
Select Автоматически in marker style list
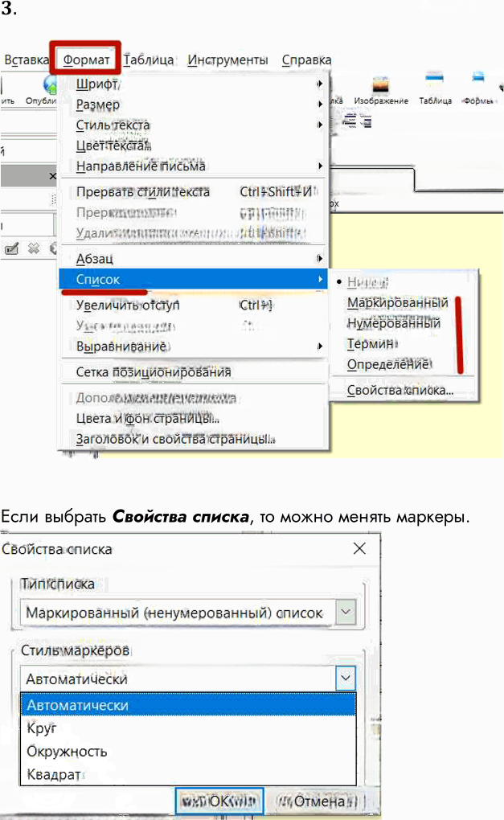pos(188,705)
